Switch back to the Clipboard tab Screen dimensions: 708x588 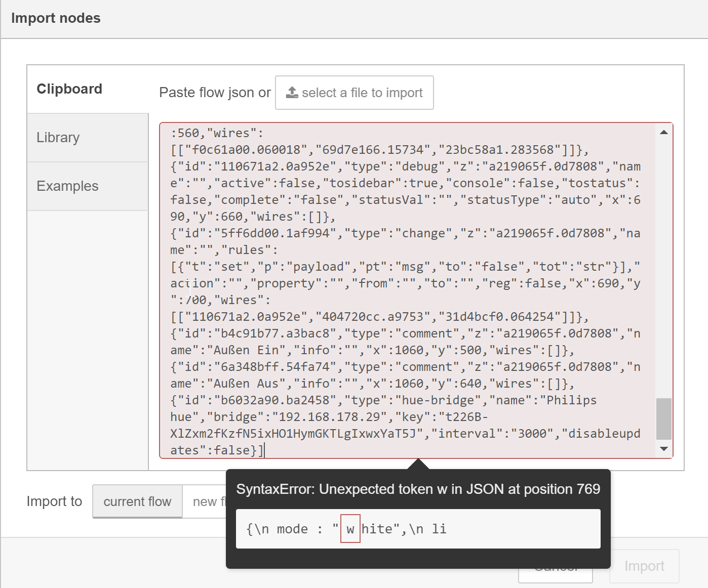[69, 89]
